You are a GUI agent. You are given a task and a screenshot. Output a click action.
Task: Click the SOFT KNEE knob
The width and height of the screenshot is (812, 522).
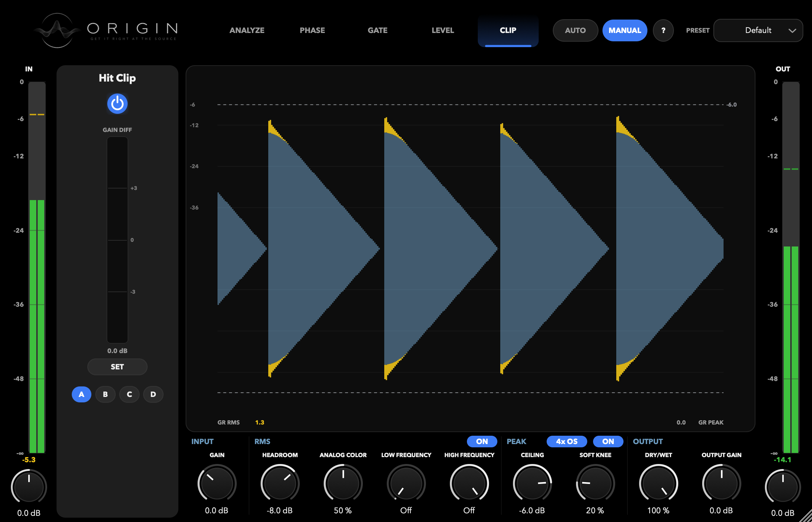pos(595,484)
